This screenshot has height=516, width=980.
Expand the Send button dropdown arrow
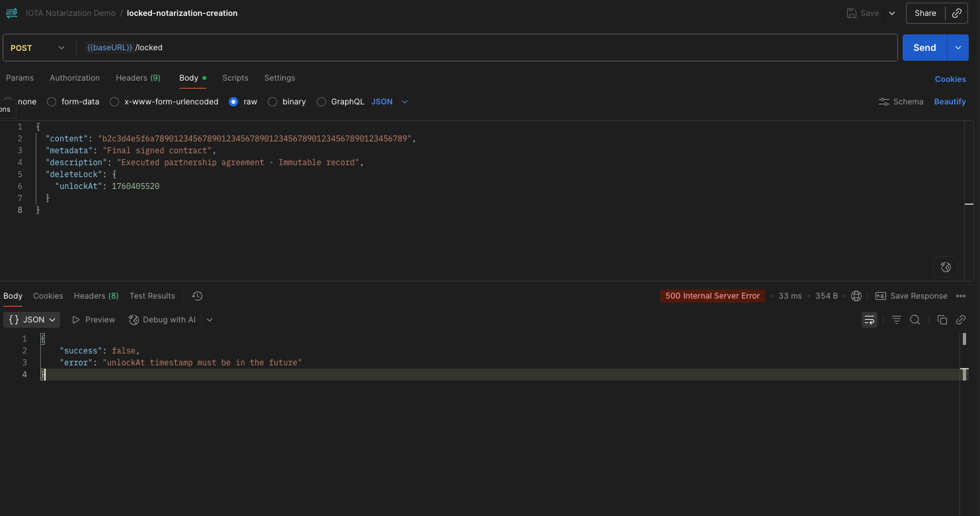pyautogui.click(x=958, y=47)
